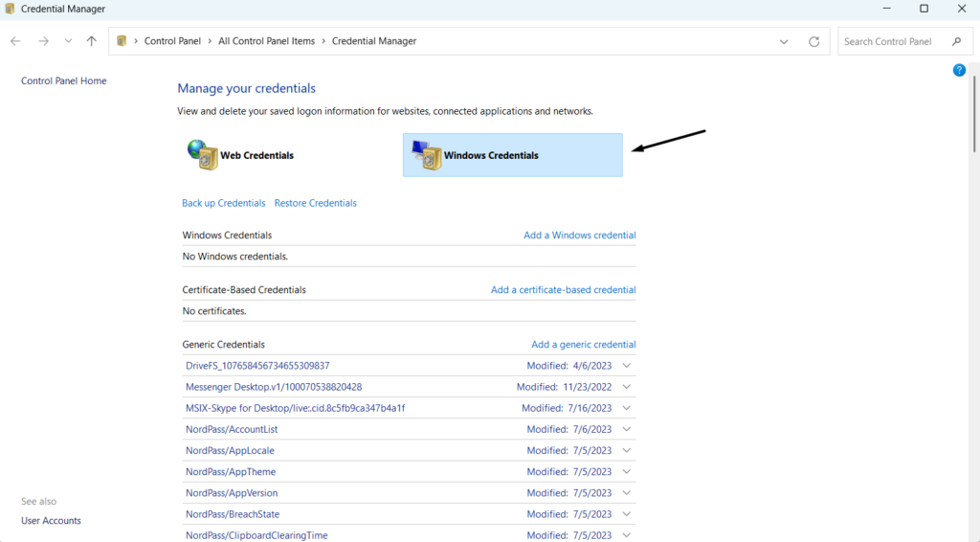Expand the DriveFS credential entry chevron
Image resolution: width=980 pixels, height=542 pixels.
[x=627, y=366]
